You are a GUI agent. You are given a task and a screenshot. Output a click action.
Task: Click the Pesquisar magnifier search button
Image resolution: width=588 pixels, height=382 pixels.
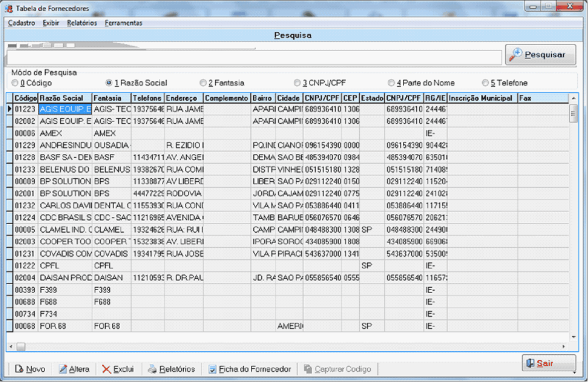tap(540, 55)
